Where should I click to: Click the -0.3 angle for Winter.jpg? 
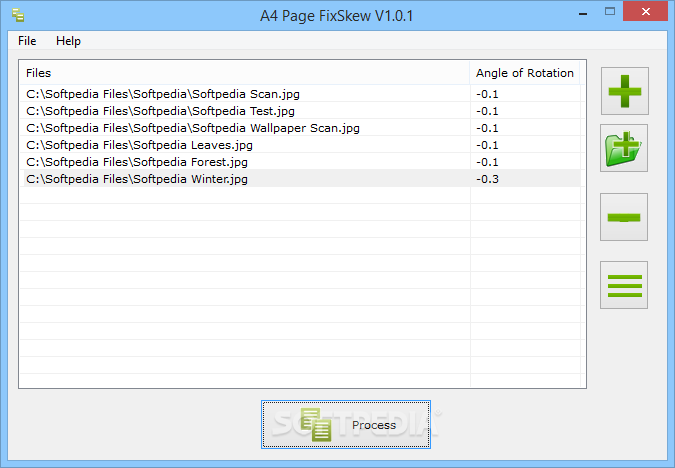point(487,179)
